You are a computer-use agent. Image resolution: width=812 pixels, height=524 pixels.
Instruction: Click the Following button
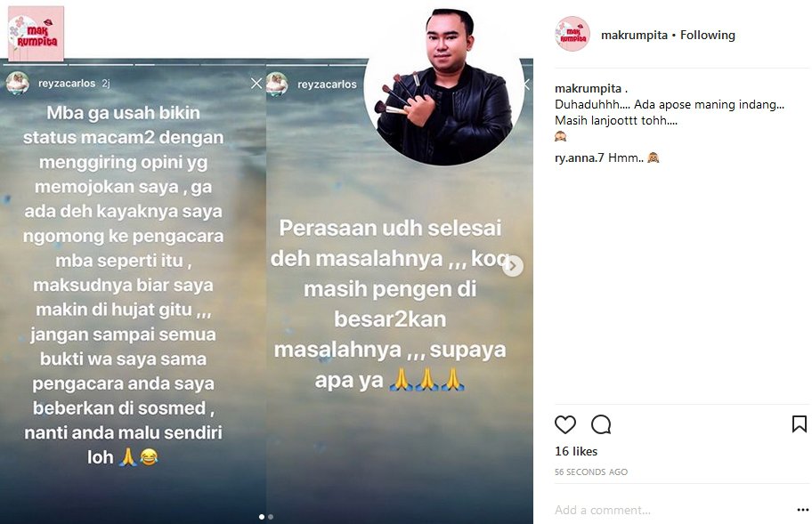pyautogui.click(x=708, y=36)
